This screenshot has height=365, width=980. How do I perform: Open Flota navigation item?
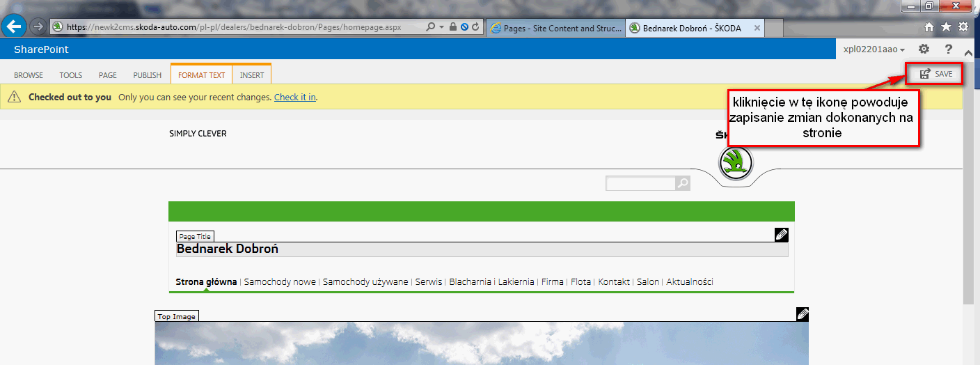(580, 282)
